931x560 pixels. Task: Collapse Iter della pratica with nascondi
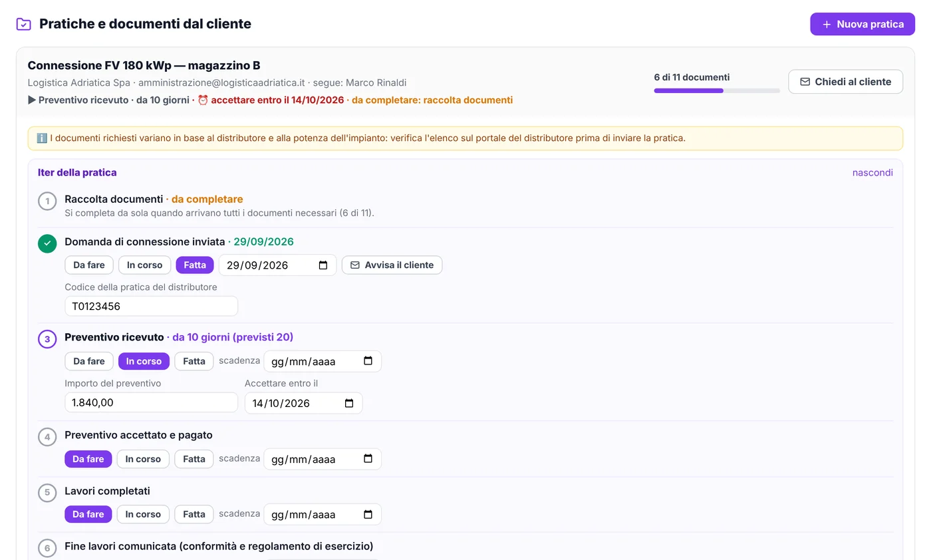[872, 173]
